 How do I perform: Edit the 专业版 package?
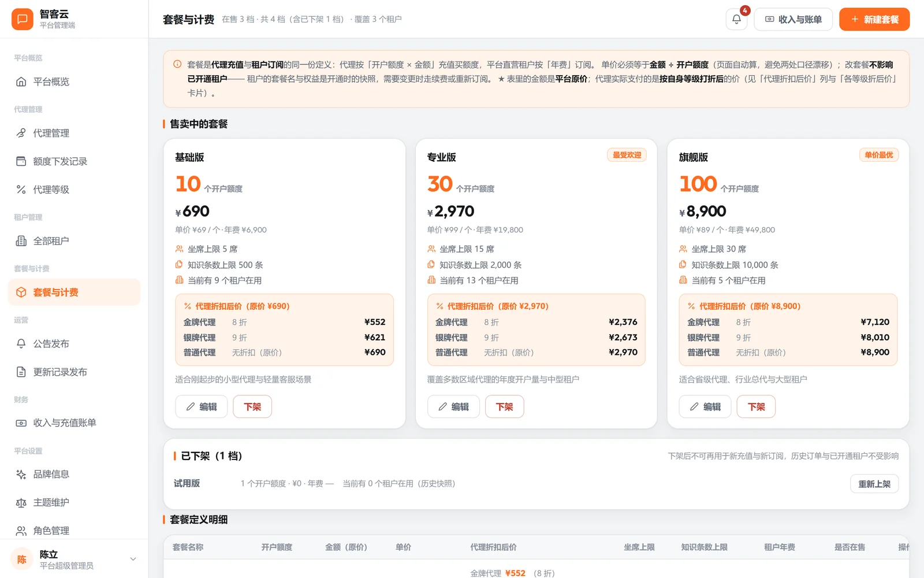tap(453, 407)
